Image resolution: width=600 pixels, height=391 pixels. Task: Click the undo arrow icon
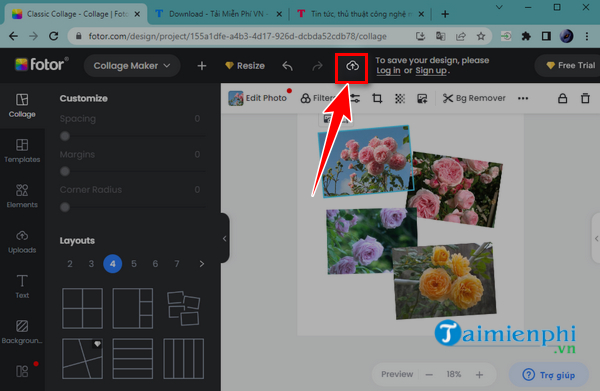287,66
